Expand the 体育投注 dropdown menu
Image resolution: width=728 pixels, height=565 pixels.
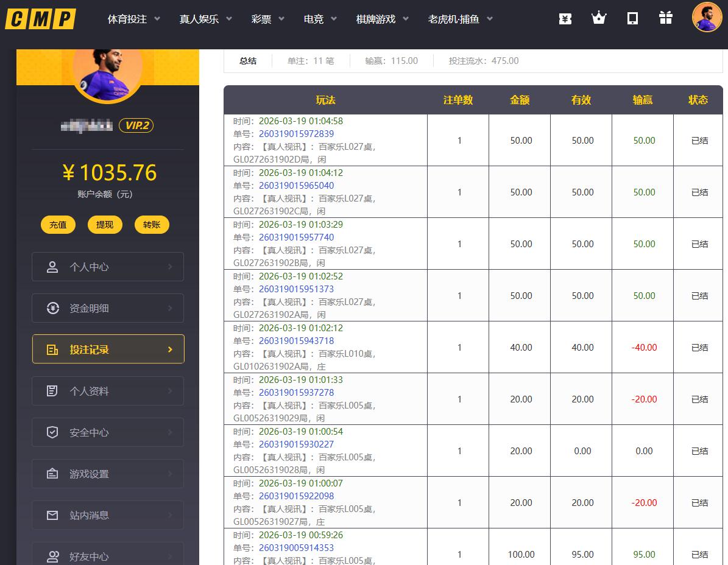point(134,19)
